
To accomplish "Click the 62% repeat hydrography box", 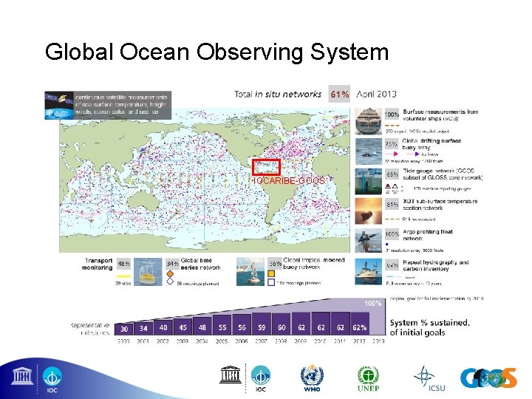I will tap(392, 265).
